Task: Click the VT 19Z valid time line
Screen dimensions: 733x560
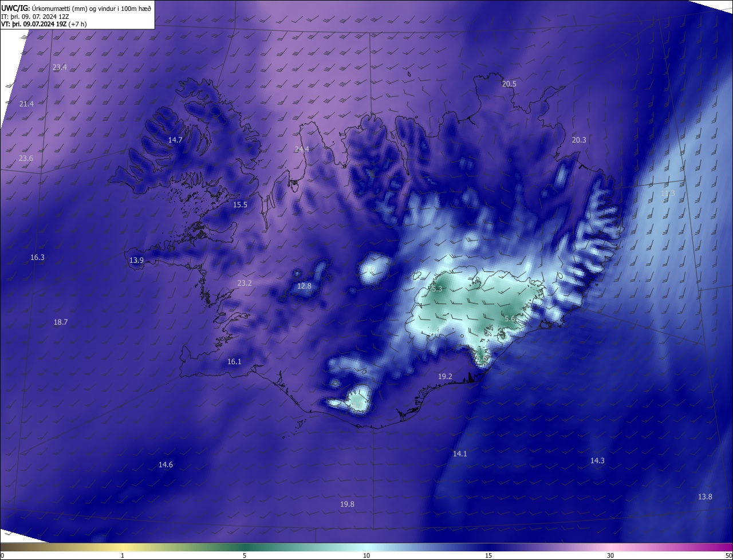Action: (x=44, y=24)
